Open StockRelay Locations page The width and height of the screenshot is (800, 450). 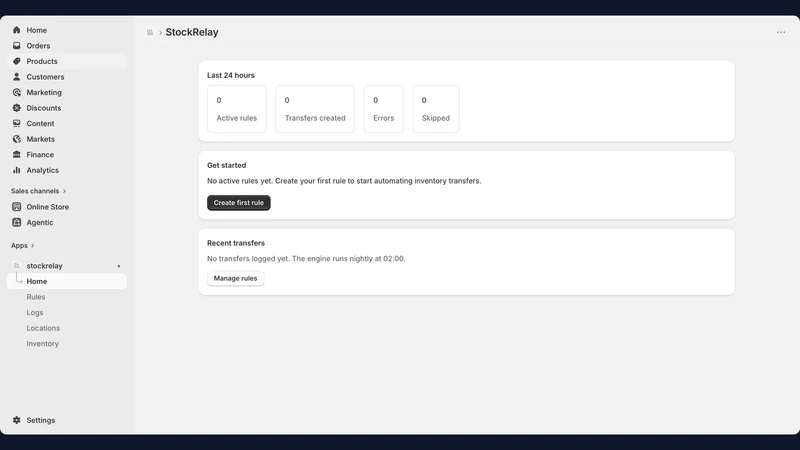coord(43,328)
